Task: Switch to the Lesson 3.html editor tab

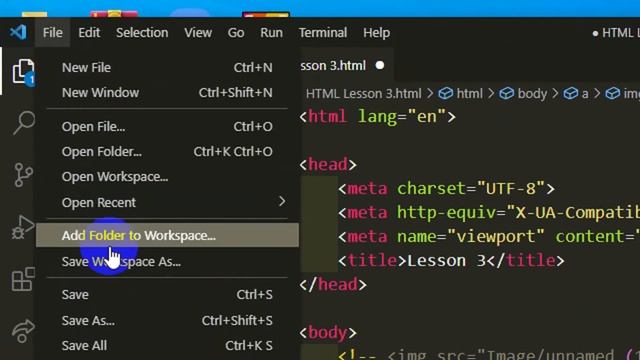Action: [x=347, y=65]
